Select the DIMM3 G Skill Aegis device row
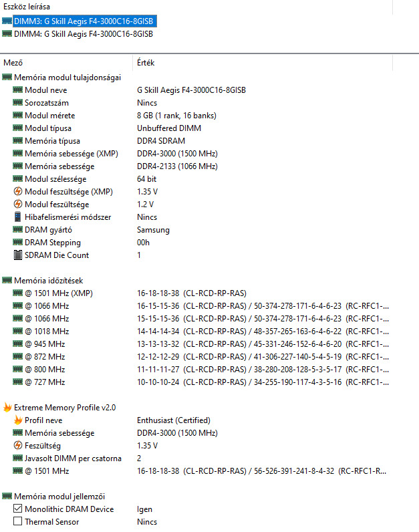This screenshot has height=532, width=419. coord(85,21)
